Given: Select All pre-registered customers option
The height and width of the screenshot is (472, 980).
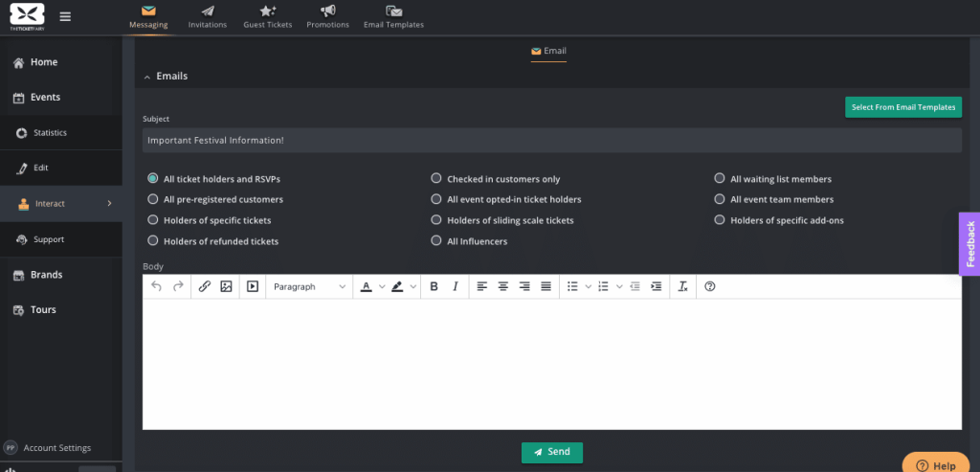Looking at the screenshot, I should click(x=152, y=199).
